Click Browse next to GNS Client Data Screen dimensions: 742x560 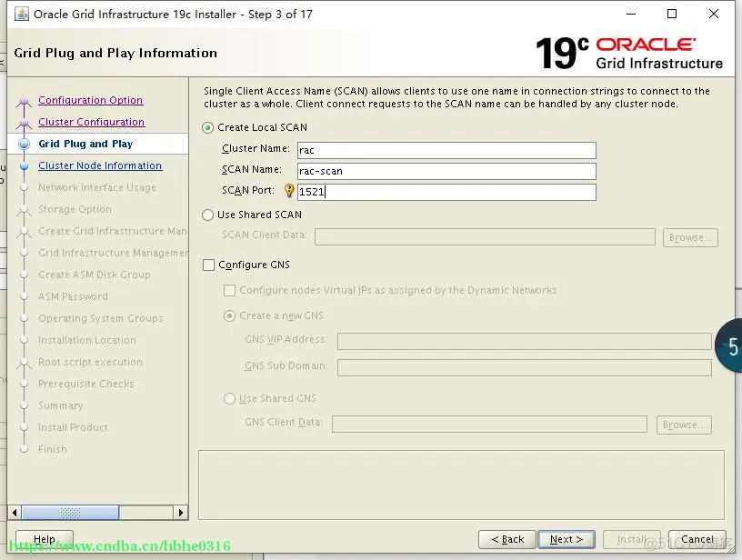click(x=684, y=425)
